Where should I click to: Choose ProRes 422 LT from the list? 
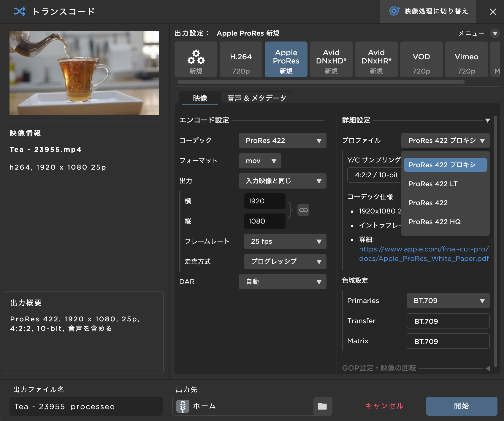coord(446,184)
